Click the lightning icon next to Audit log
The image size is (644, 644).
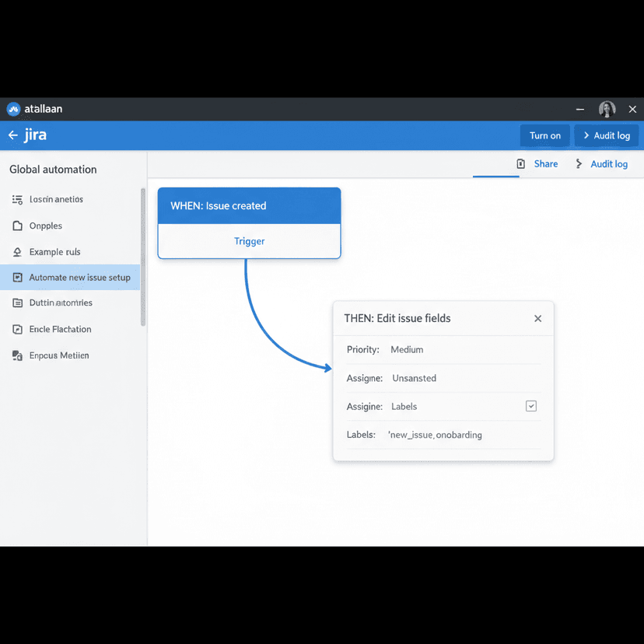tap(579, 164)
